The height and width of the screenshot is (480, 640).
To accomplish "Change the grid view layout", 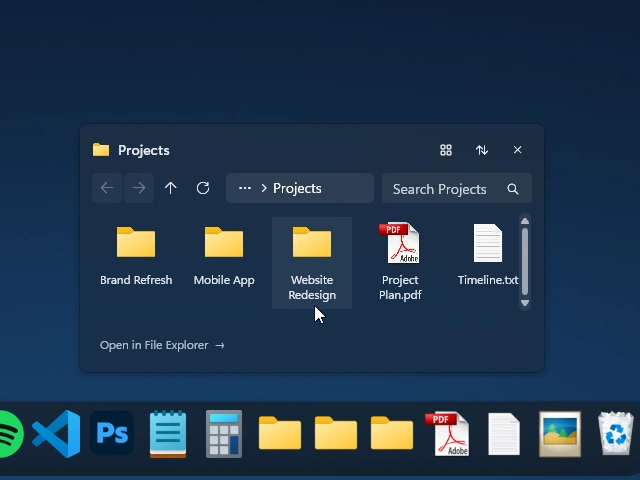I will point(446,150).
